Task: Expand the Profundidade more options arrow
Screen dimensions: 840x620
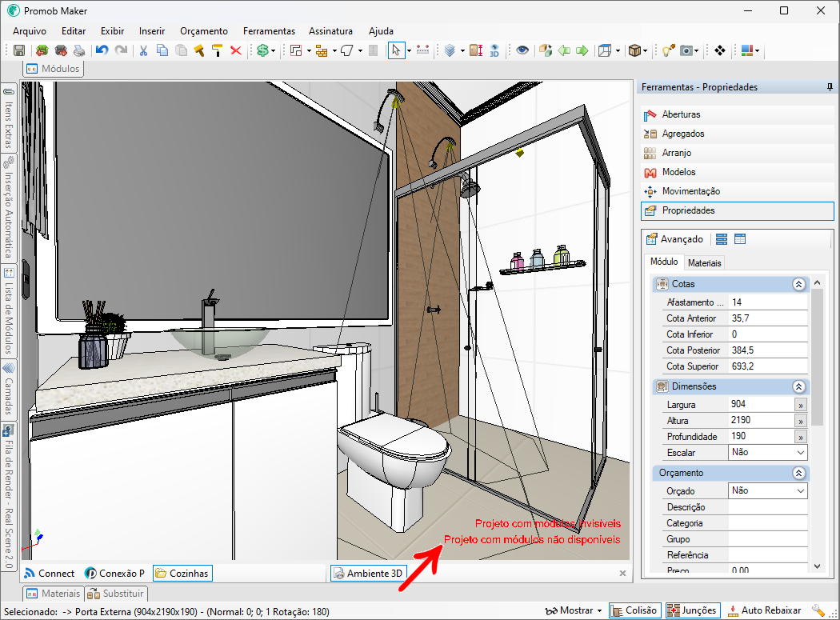Action: pyautogui.click(x=800, y=438)
